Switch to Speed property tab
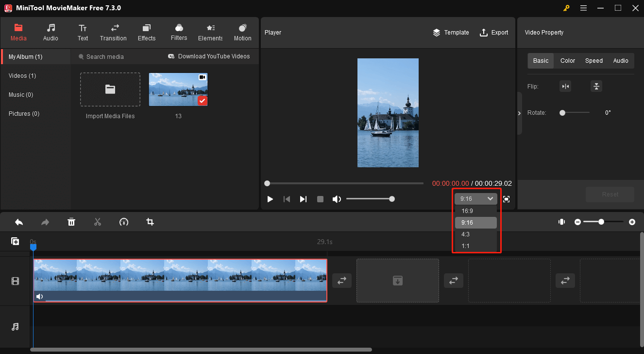Image resolution: width=644 pixels, height=354 pixels. (593, 61)
